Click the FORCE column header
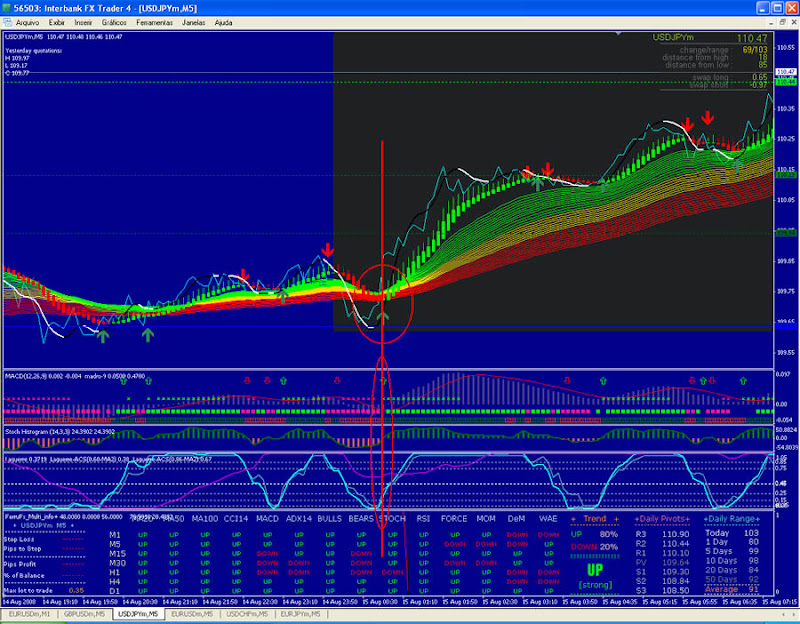The height and width of the screenshot is (624, 800). [454, 519]
